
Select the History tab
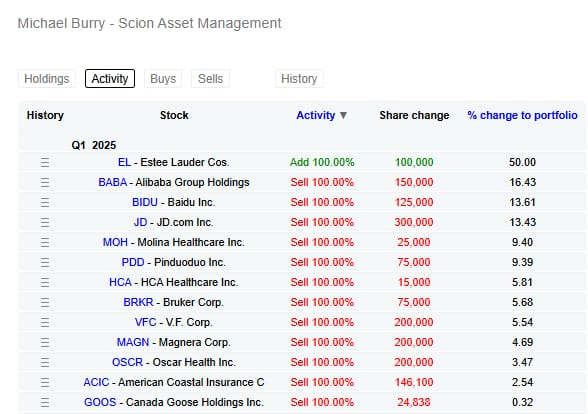click(299, 79)
